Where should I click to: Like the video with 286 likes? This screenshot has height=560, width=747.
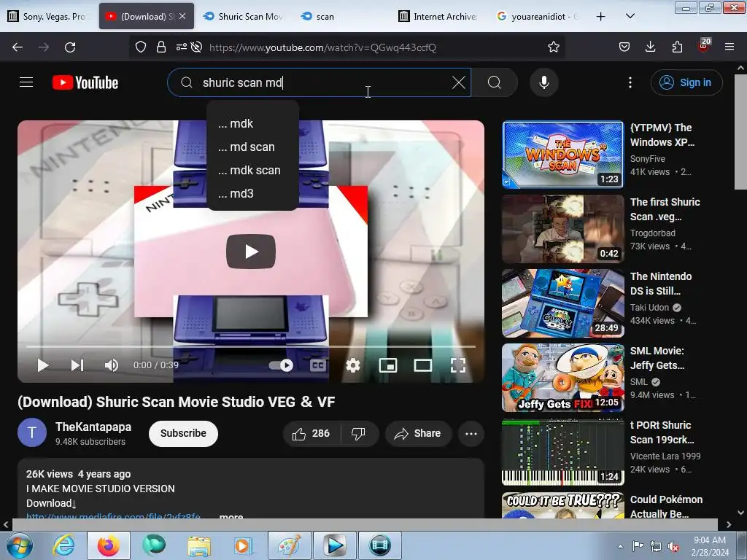pyautogui.click(x=311, y=433)
